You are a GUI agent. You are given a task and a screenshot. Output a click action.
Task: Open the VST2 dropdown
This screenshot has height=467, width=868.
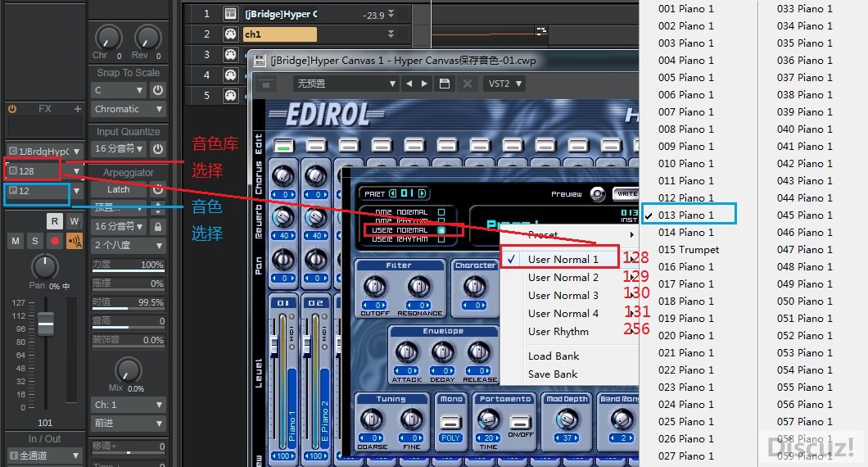tap(504, 84)
